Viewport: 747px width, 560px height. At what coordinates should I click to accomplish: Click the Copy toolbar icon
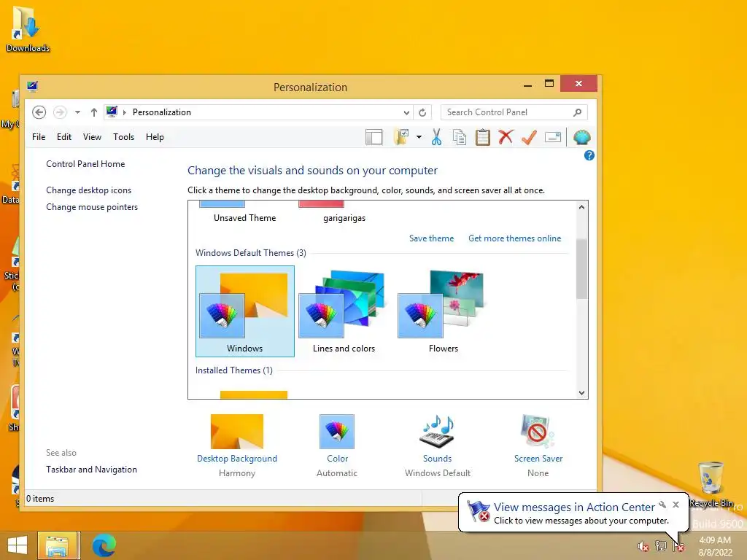pos(460,137)
